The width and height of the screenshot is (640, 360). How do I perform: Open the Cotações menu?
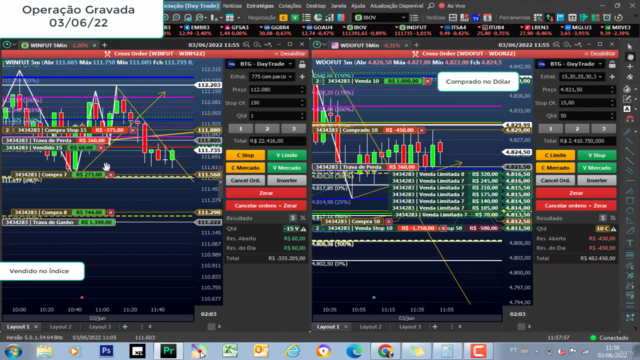coord(290,6)
